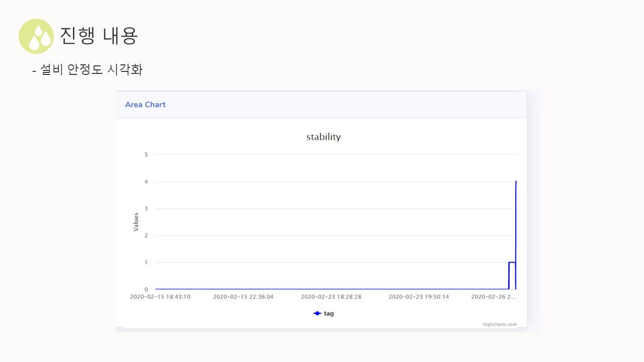Click the x-axis label 2020-02-23 19:50:14
The image size is (644, 362).
[x=419, y=297]
